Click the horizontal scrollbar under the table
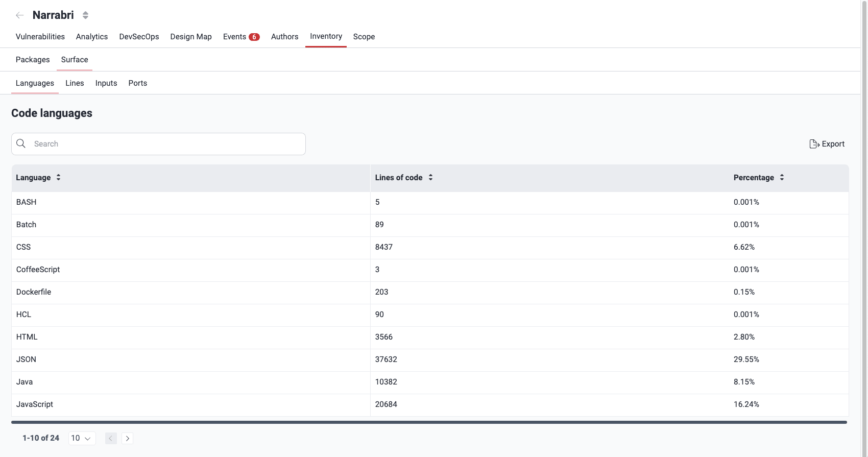Image resolution: width=868 pixels, height=457 pixels. (429, 422)
